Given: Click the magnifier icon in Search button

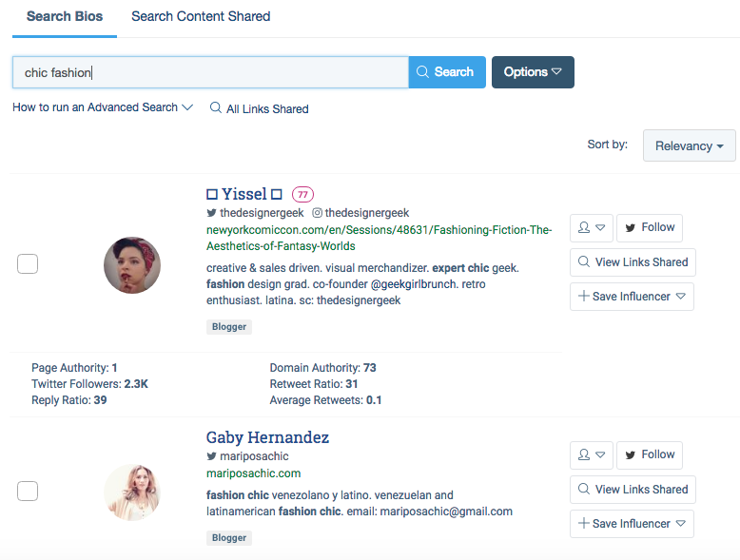Looking at the screenshot, I should [x=422, y=71].
